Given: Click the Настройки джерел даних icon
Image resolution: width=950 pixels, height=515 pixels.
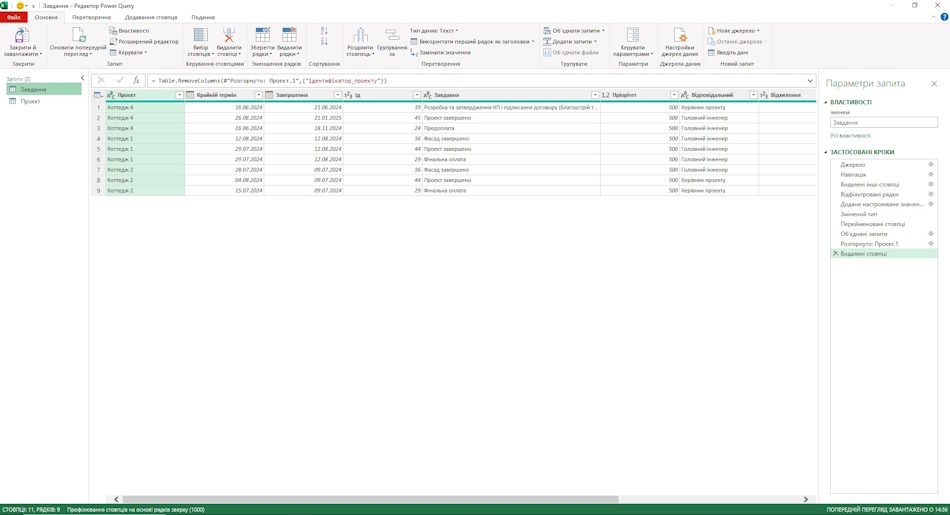Looking at the screenshot, I should pyautogui.click(x=680, y=35).
